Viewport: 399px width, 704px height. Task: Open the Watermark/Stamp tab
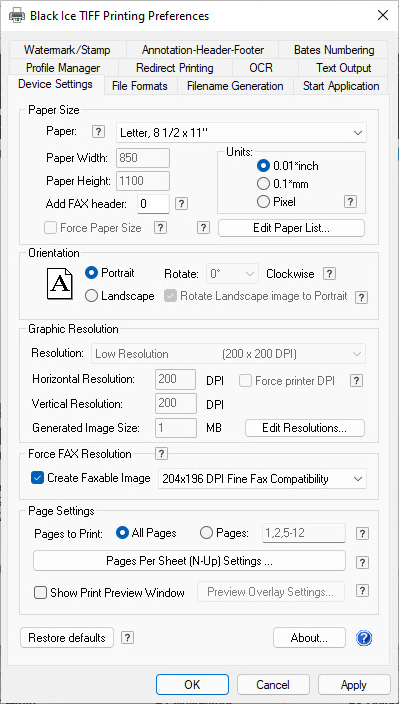coord(67,50)
